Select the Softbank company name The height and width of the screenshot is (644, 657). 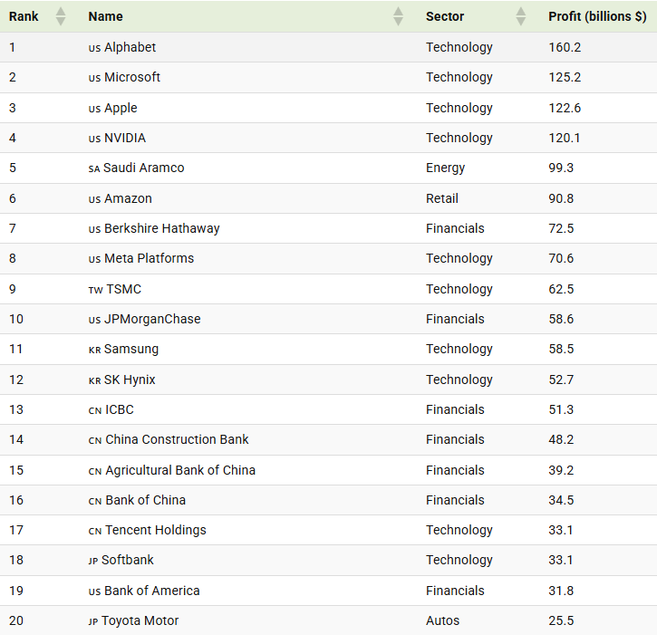click(x=128, y=561)
